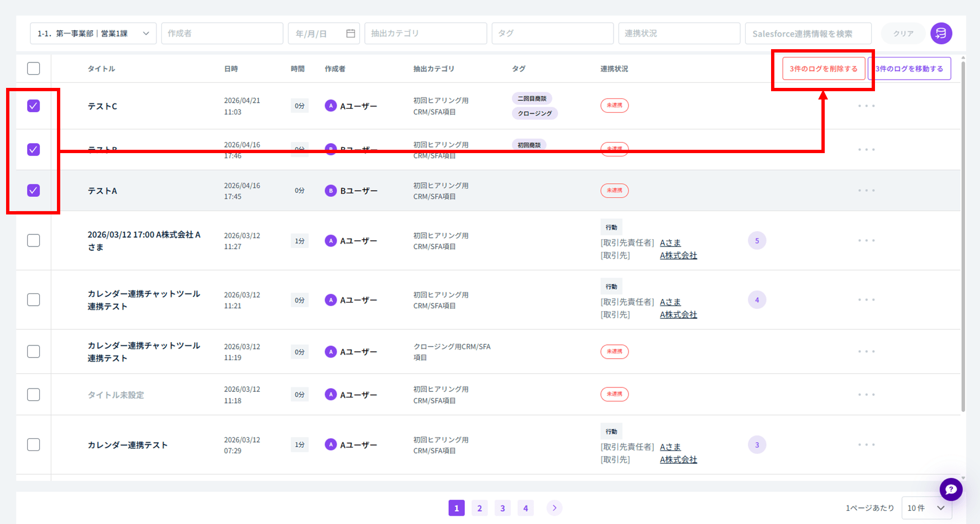Toggle the select-all header checkbox
The width and height of the screenshot is (980, 524).
coord(34,69)
